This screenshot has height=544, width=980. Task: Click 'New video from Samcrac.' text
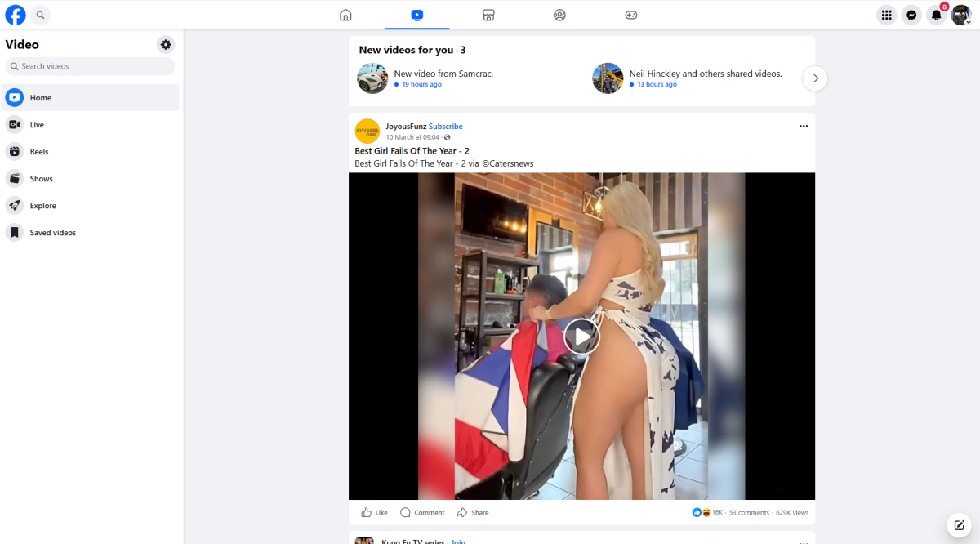443,74
